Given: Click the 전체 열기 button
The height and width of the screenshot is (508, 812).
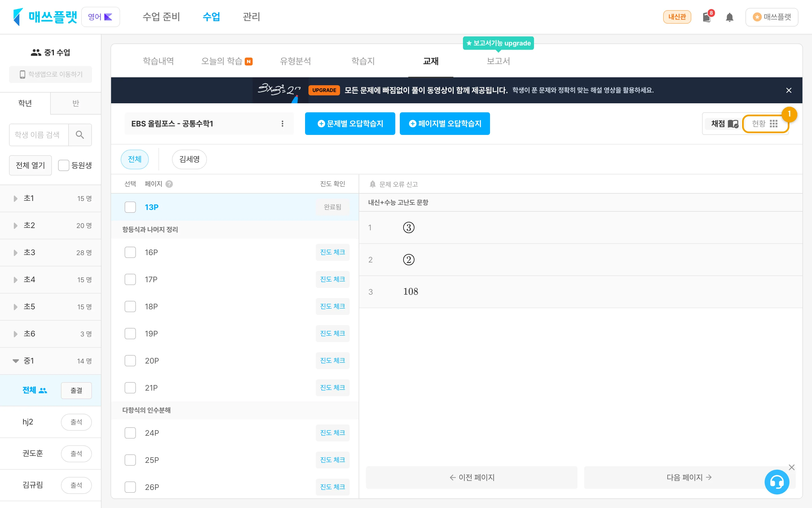Looking at the screenshot, I should (30, 165).
